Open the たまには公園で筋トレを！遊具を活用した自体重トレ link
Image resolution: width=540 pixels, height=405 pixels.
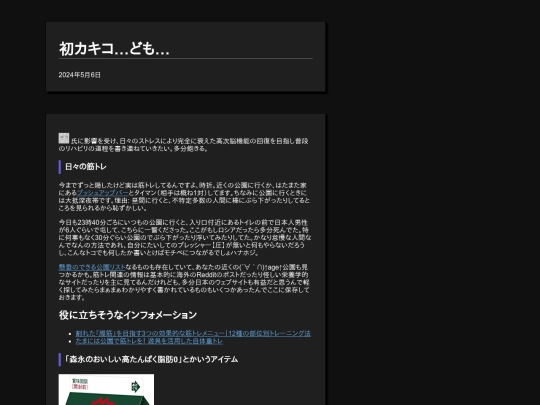[149, 341]
